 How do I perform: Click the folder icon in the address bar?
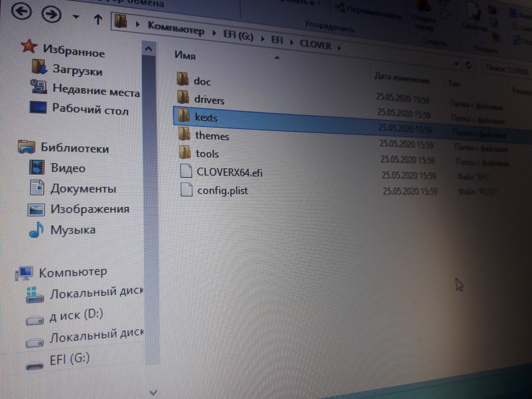pos(121,21)
